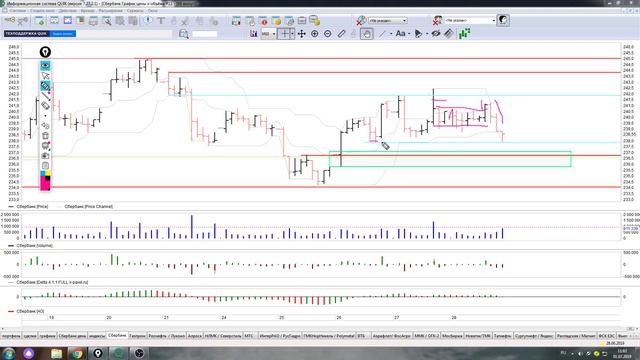Click the camera screenshot icon in the overlay palette
Image resolution: width=640 pixels, height=360 pixels.
coord(45,156)
